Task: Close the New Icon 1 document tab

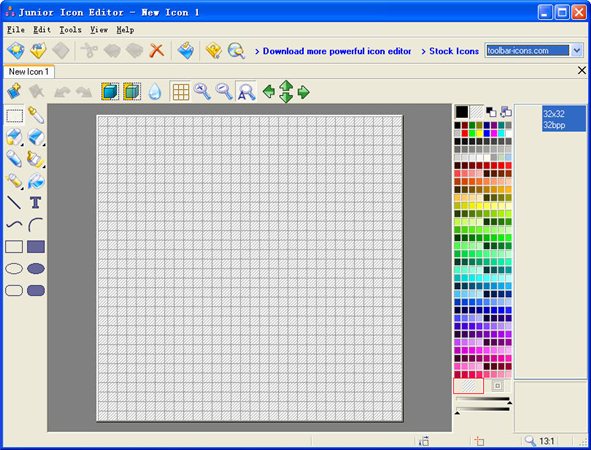Action: pos(582,70)
